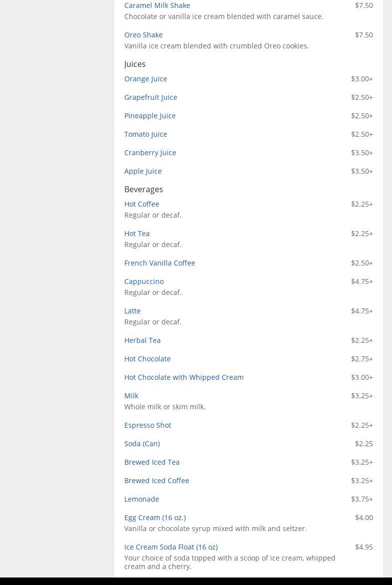This screenshot has height=585, width=392.
Task: Open the Hot Coffee item
Action: coord(141,204)
